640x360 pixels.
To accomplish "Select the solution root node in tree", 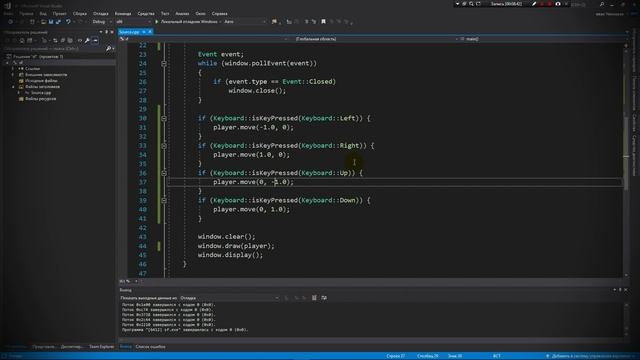I will click(x=38, y=57).
